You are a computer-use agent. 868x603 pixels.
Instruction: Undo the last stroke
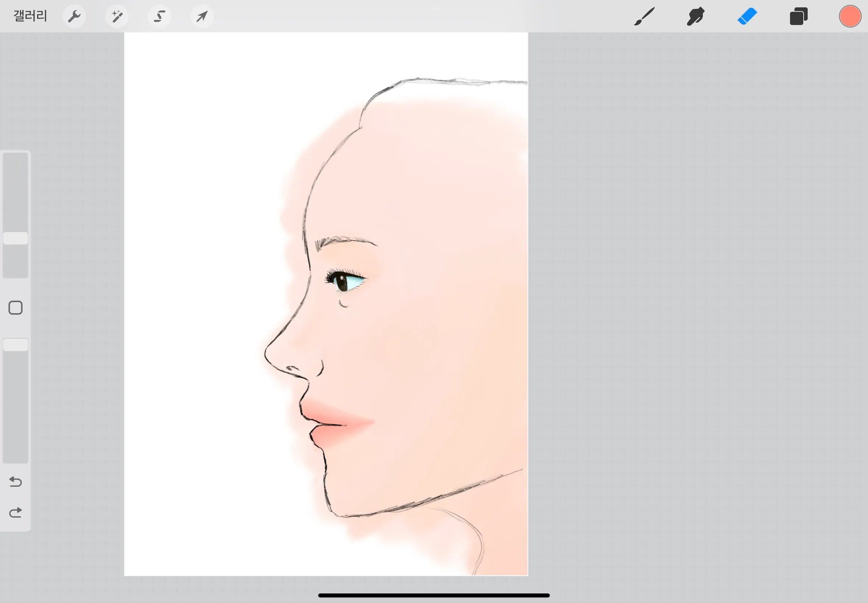click(x=15, y=482)
